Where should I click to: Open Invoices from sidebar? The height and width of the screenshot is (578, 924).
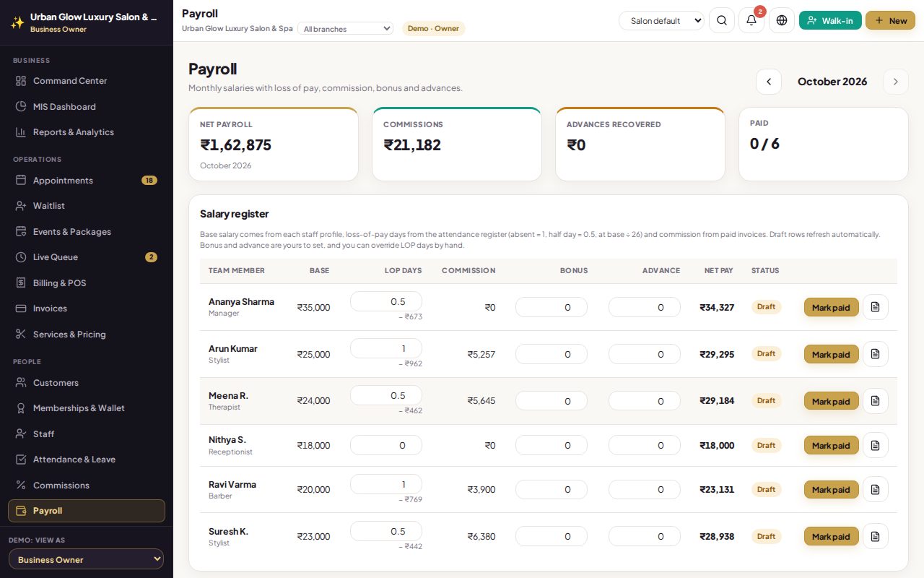click(87, 309)
